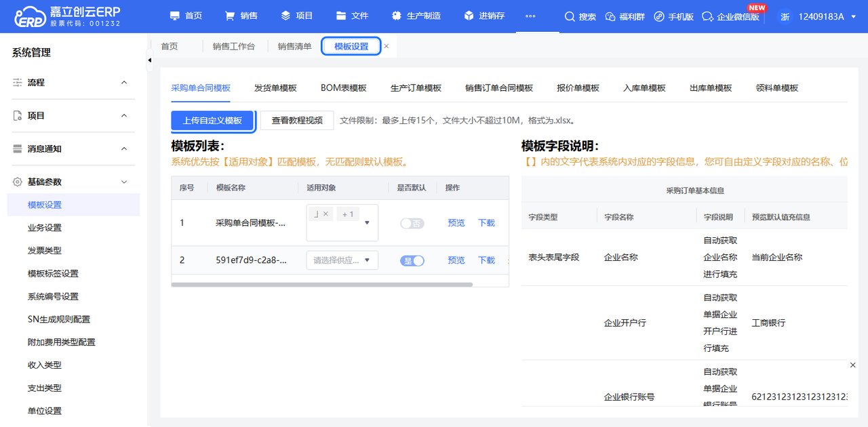Click the 浙 user avatar circle

(x=785, y=16)
